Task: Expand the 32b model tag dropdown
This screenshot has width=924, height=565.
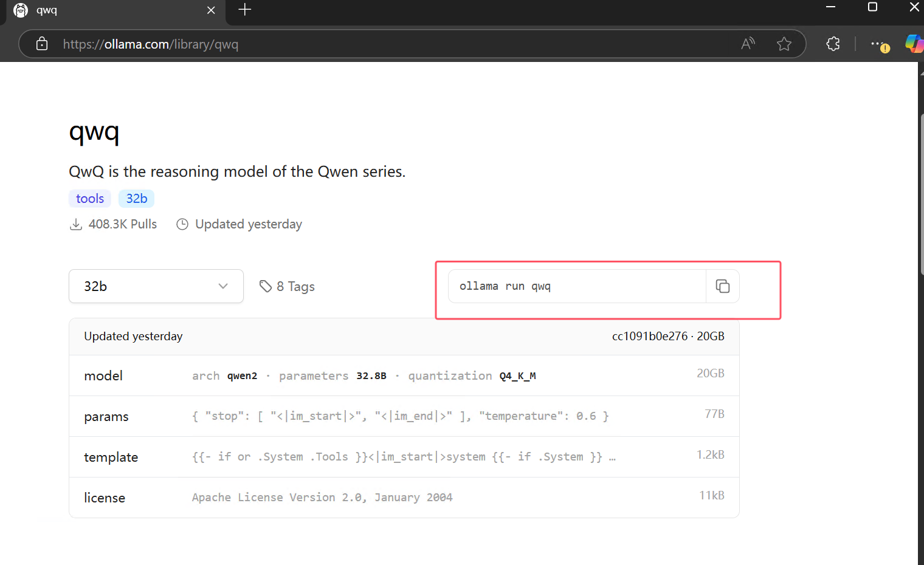Action: click(x=156, y=286)
